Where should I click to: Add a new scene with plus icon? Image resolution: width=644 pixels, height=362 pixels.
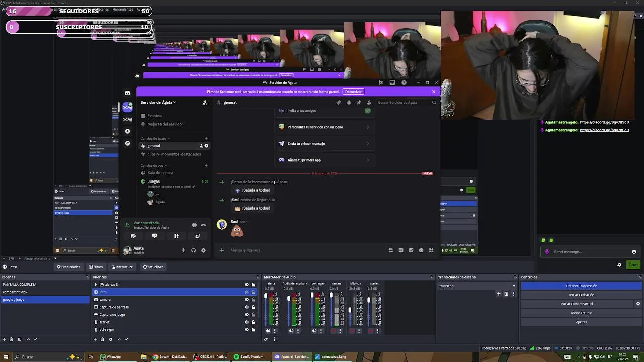tap(4, 339)
